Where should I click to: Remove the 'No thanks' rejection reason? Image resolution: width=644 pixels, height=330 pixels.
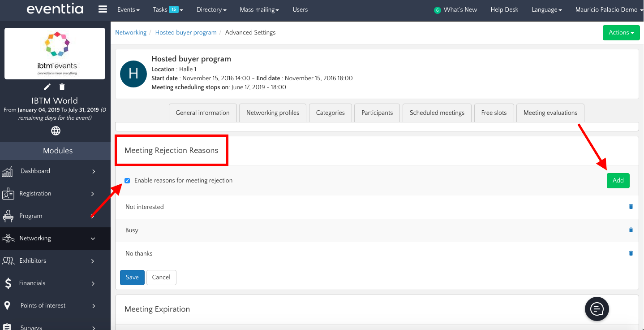tap(631, 253)
